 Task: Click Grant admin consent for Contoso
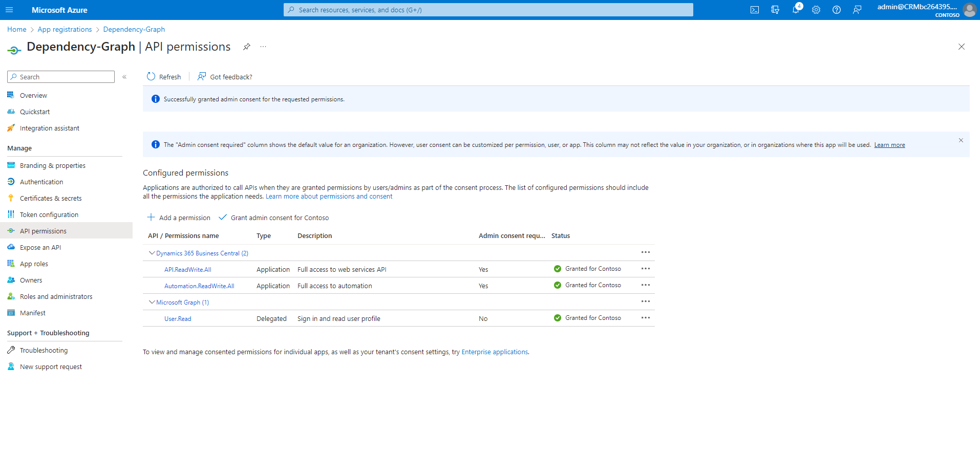click(274, 218)
